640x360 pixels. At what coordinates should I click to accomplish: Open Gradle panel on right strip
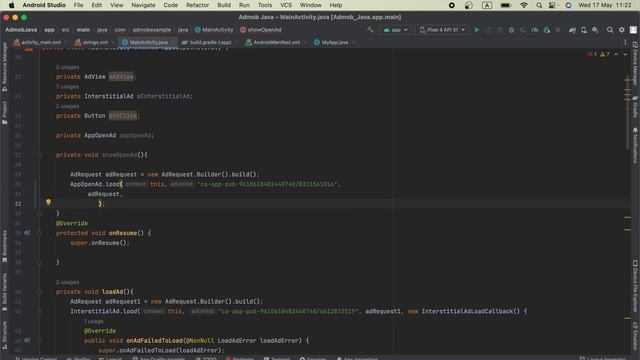635,107
